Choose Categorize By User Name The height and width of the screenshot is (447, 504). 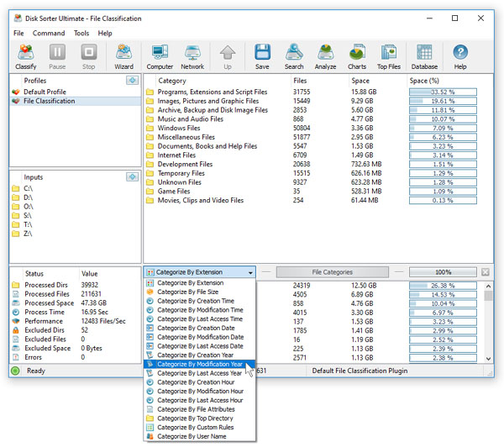click(x=200, y=436)
